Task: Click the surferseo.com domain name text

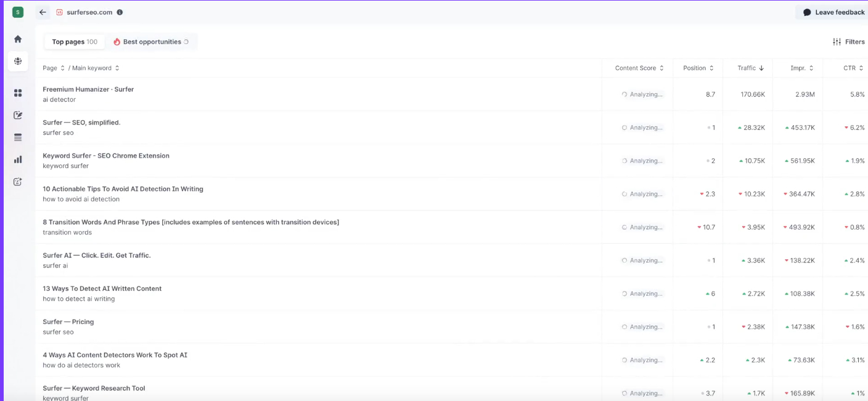Action: pyautogui.click(x=89, y=12)
